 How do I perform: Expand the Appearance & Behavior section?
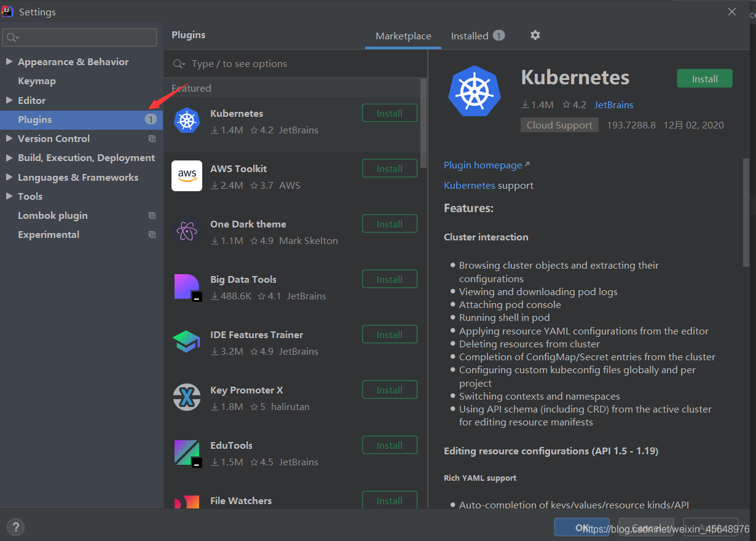coord(9,61)
